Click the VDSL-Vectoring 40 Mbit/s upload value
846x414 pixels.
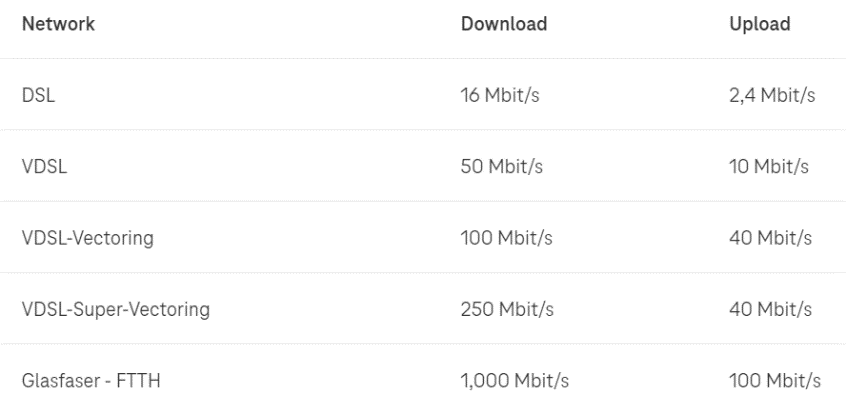tap(770, 238)
